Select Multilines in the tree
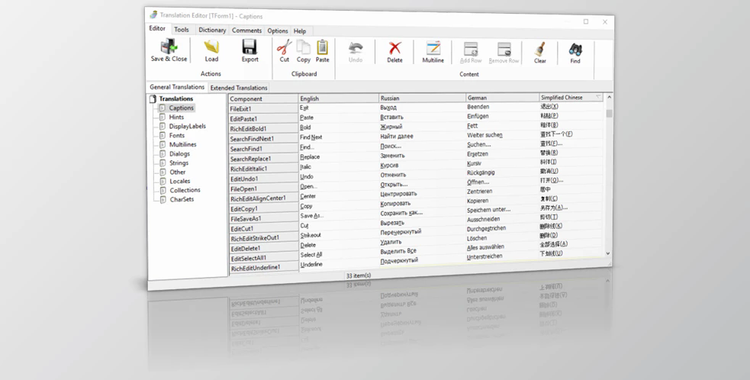The width and height of the screenshot is (750, 380). tap(183, 145)
